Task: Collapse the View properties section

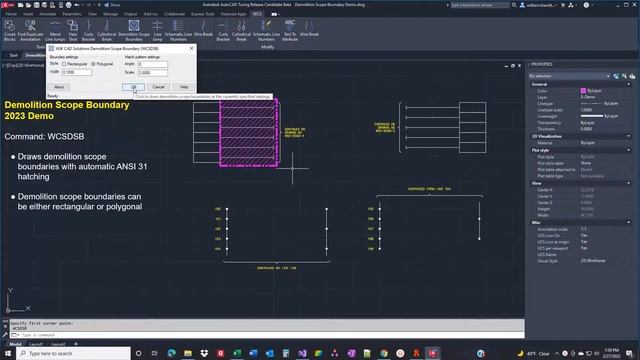Action: tap(628, 183)
